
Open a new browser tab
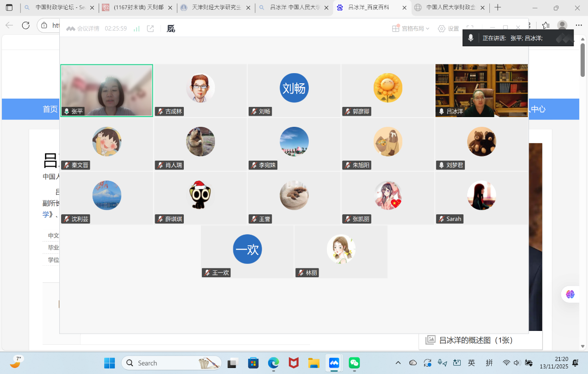[498, 7]
